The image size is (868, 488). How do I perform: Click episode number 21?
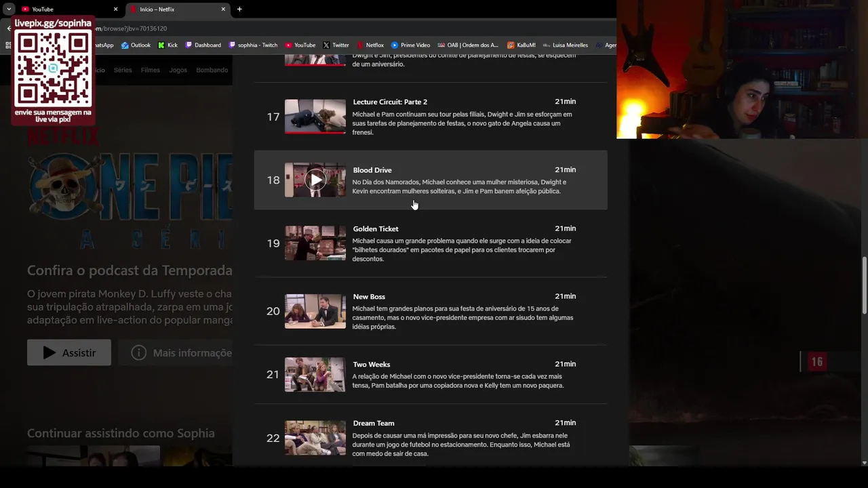pyautogui.click(x=273, y=374)
